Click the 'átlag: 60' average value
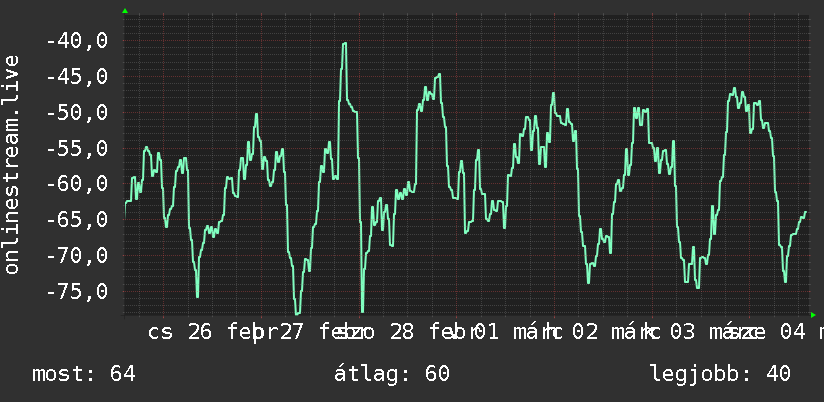 tap(392, 373)
